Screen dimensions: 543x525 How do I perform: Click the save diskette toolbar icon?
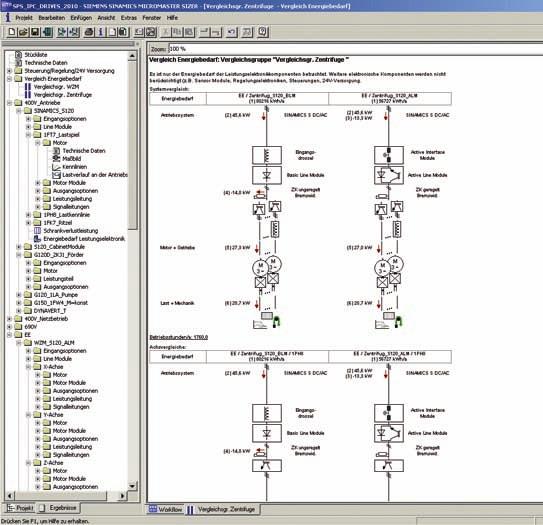tap(35, 32)
